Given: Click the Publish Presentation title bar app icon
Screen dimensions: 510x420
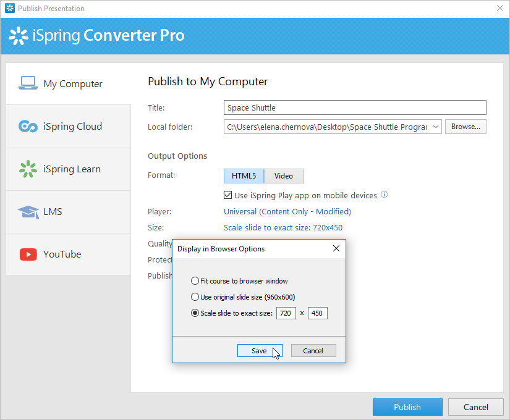Looking at the screenshot, I should [10, 8].
